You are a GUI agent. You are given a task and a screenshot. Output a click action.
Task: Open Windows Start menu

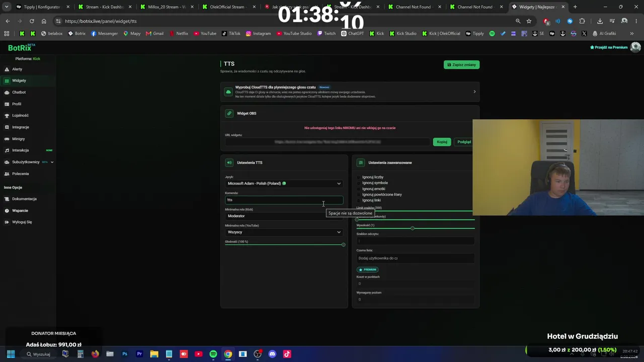(x=11, y=354)
